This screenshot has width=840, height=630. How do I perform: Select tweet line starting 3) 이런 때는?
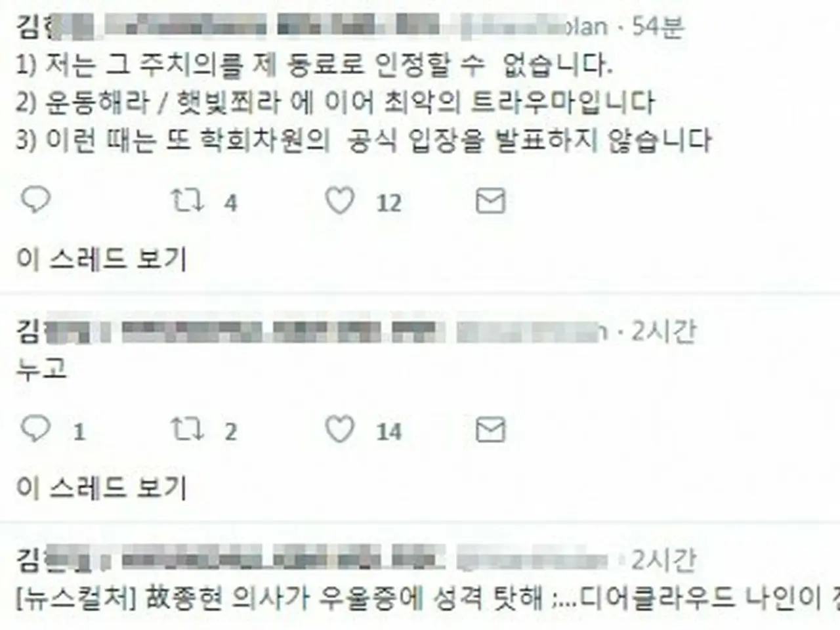click(x=364, y=140)
